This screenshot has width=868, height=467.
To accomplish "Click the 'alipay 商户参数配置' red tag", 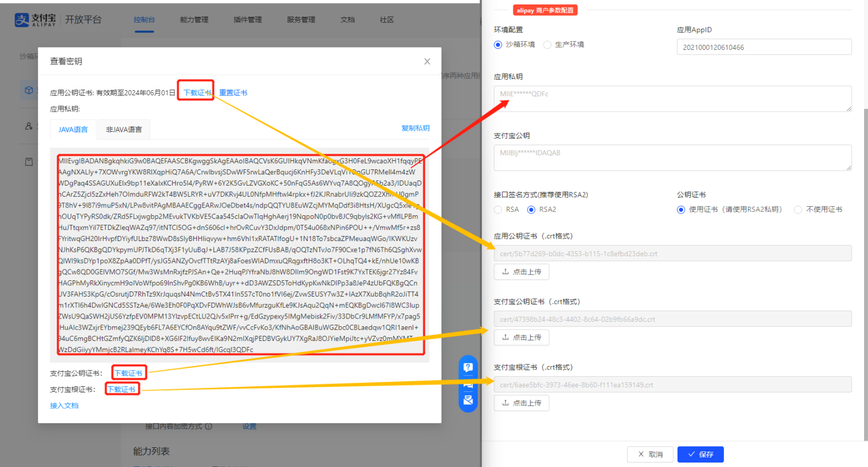I will point(546,10).
